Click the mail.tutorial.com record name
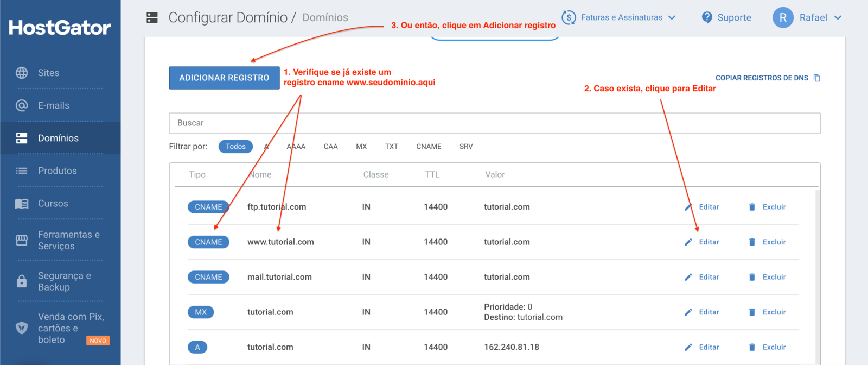The width and height of the screenshot is (868, 365). pos(279,277)
